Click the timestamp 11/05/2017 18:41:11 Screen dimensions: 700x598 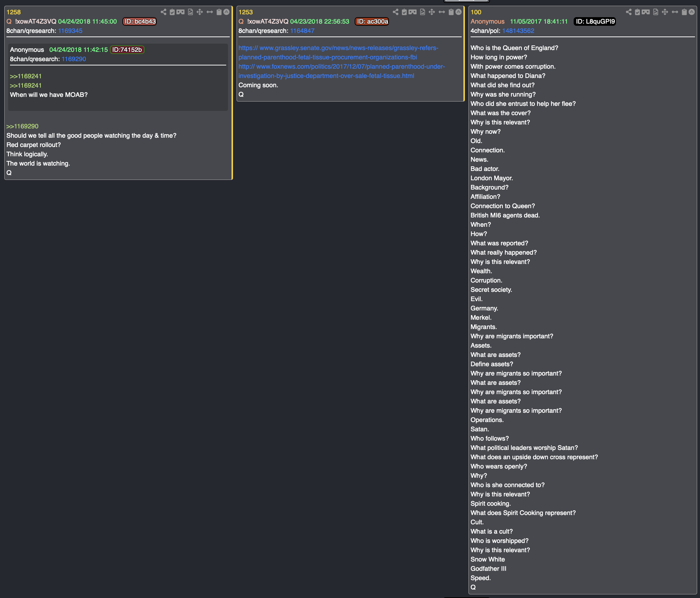(539, 21)
